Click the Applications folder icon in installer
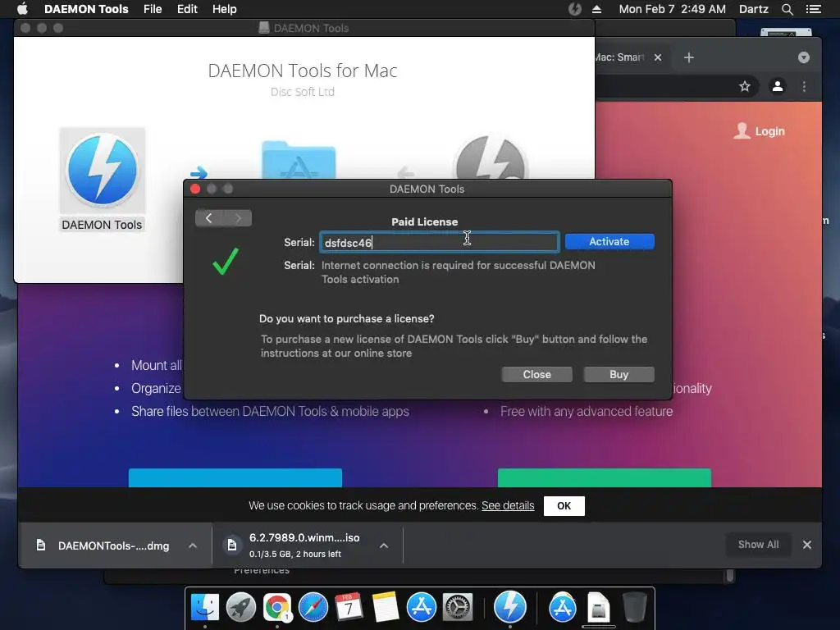 (299, 160)
